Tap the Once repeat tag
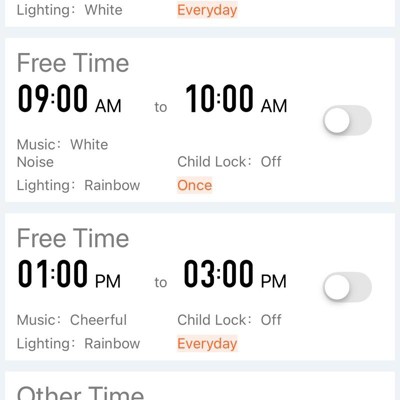 tap(195, 185)
